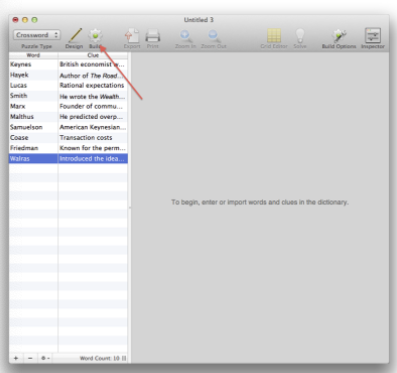Remove selected word with minus button
Image resolution: width=397 pixels, height=373 pixels.
pyautogui.click(x=30, y=358)
